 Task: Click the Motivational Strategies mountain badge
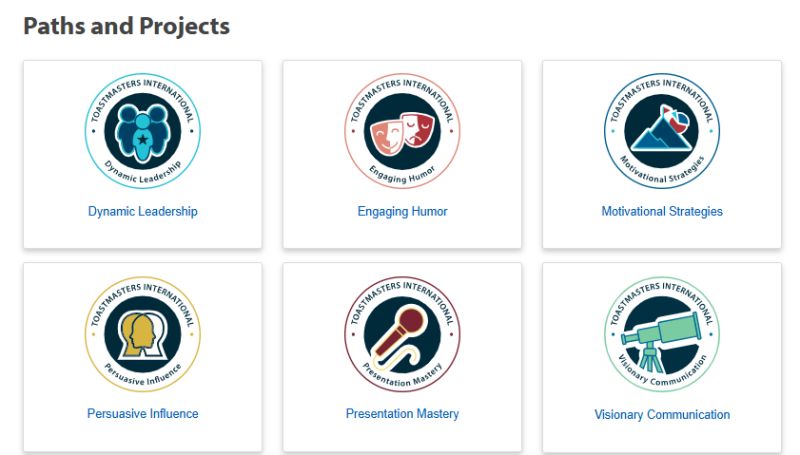pos(662,131)
